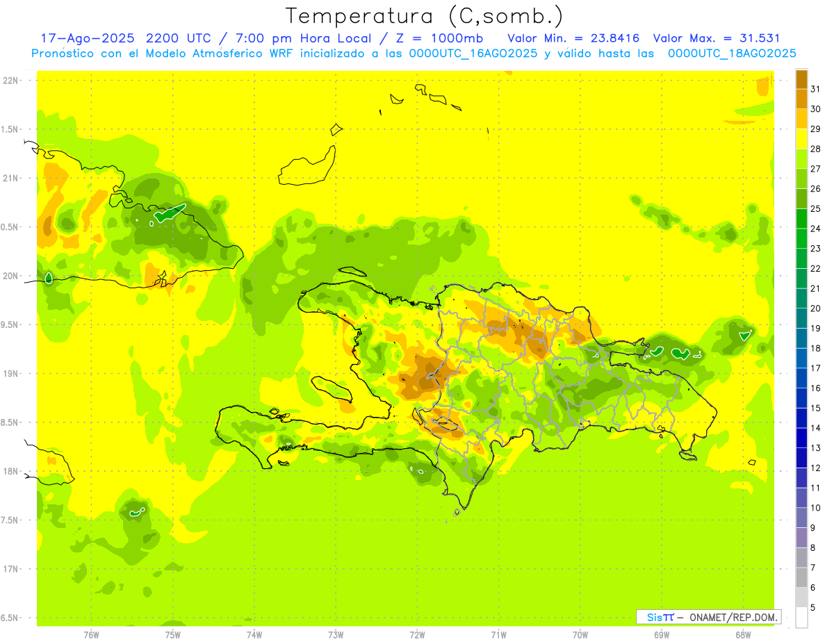Click the 'Valor Min. = 23.8416' value
Viewport: 834px width, 644px height.
(573, 38)
